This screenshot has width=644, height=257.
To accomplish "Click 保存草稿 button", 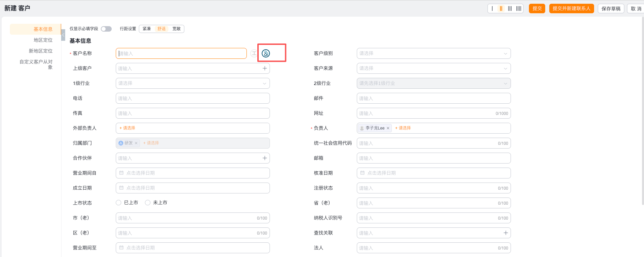I will [611, 8].
